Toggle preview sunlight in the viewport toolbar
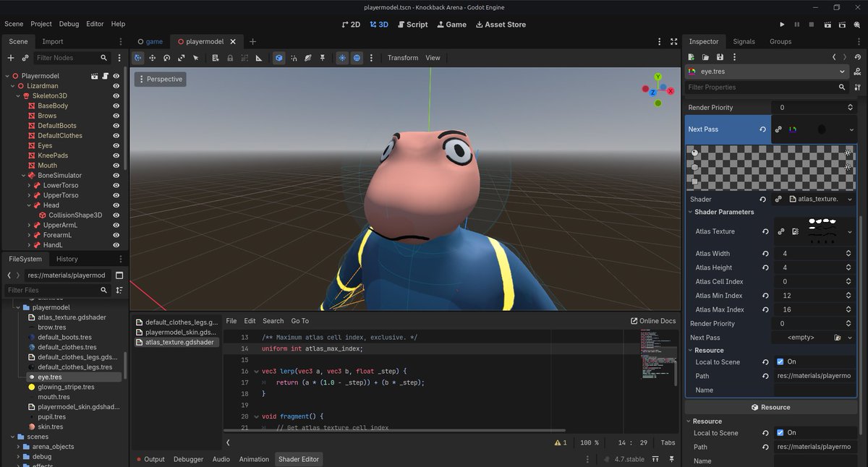The width and height of the screenshot is (868, 467). (x=342, y=58)
